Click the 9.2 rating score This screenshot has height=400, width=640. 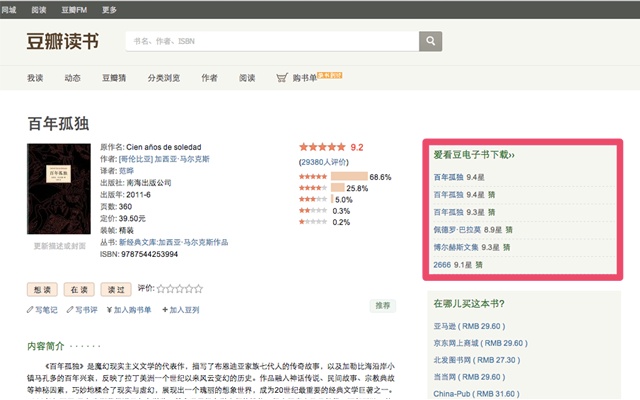click(357, 147)
